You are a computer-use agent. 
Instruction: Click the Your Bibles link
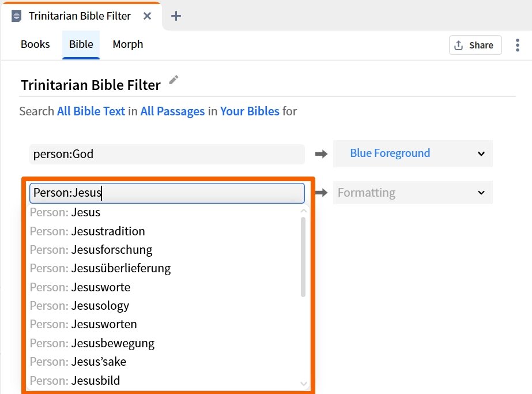point(250,111)
